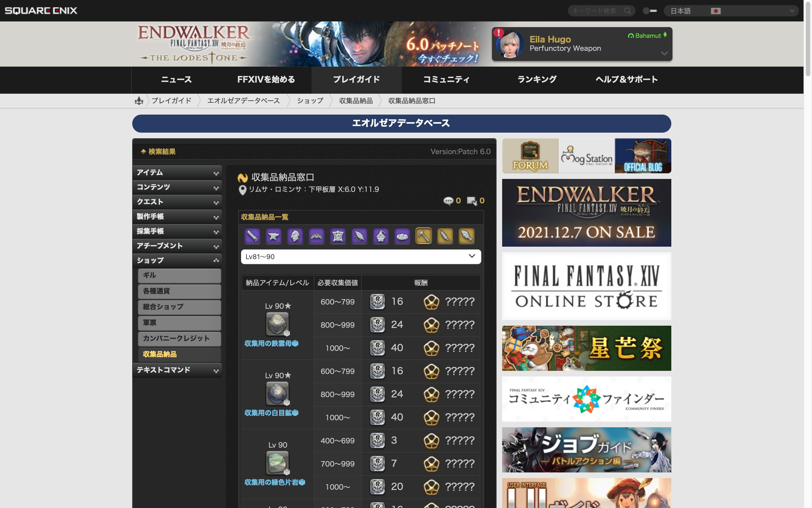Open the Lv81〜90 level range dropdown
812x508 pixels.
tap(361, 257)
